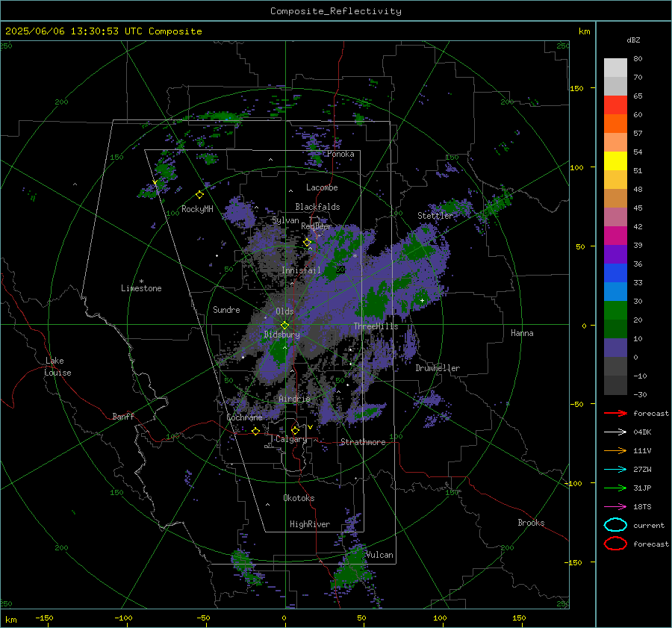Click the Vulcan city label
This screenshot has width=672, height=628.
[x=380, y=555]
